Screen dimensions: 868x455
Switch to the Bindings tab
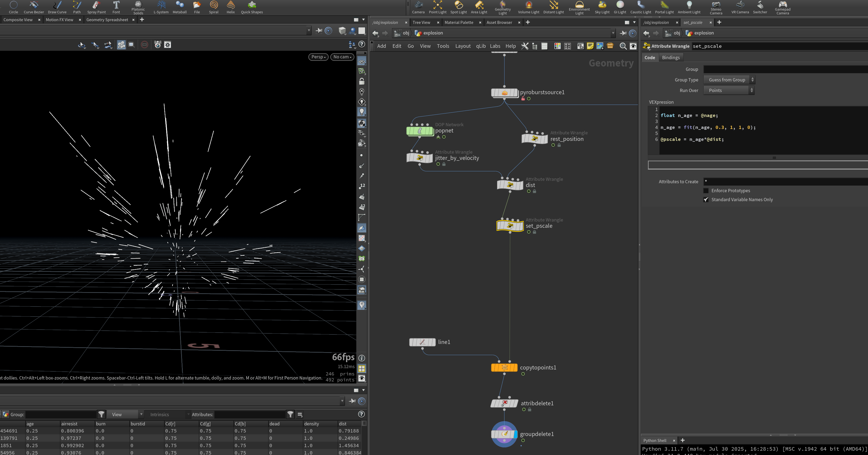671,58
